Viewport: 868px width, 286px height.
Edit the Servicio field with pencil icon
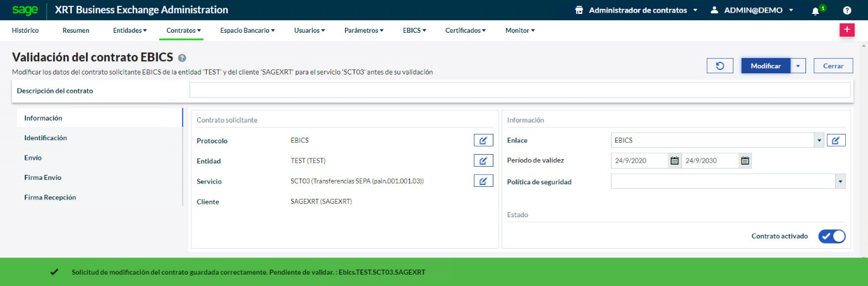tap(483, 181)
